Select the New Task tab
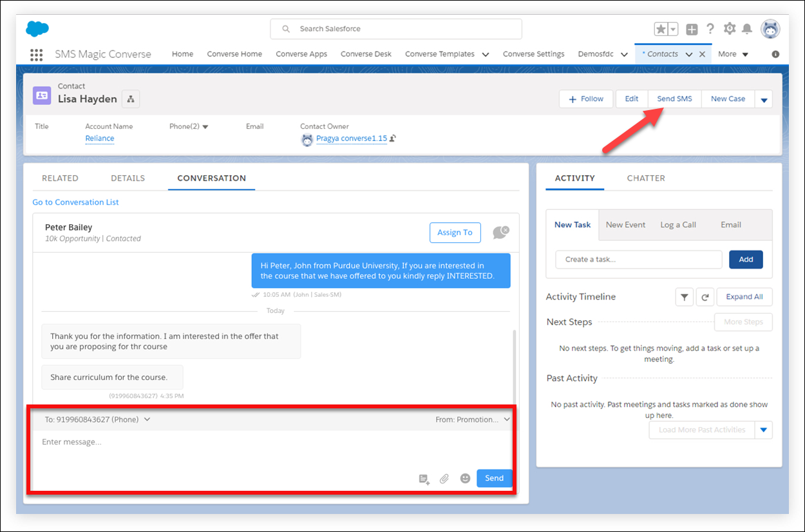The height and width of the screenshot is (532, 805). pos(573,225)
